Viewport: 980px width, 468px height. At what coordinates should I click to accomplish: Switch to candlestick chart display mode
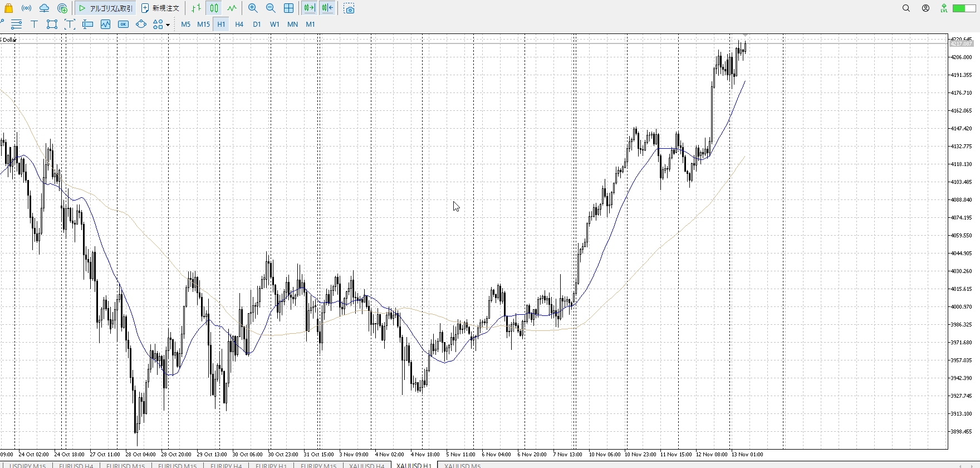point(214,8)
